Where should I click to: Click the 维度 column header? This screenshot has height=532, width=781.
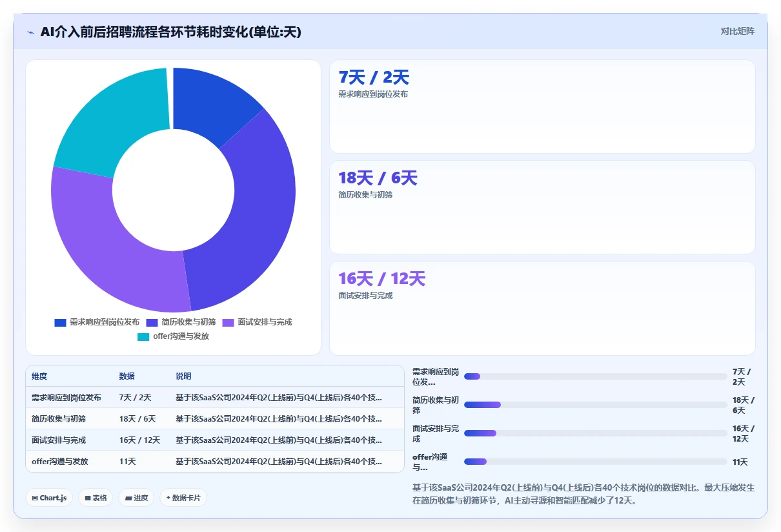[39, 376]
